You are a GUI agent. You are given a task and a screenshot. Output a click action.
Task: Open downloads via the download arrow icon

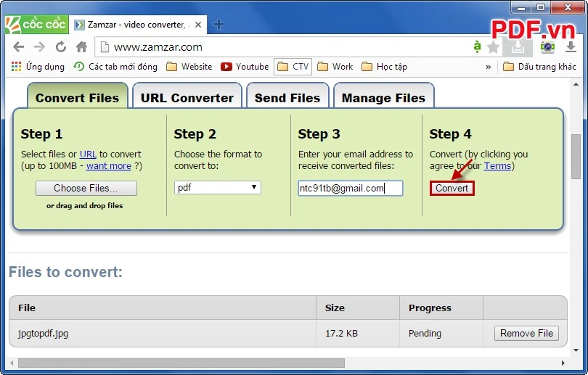[571, 47]
